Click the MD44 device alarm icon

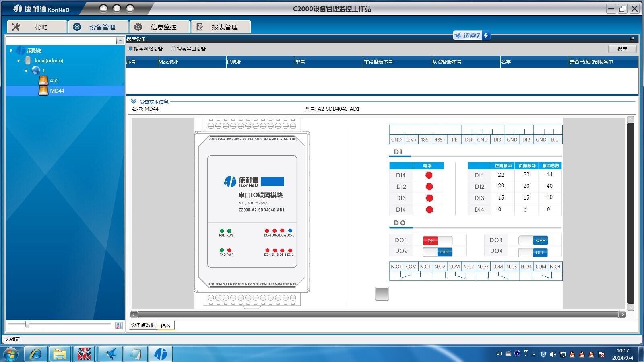click(x=43, y=90)
